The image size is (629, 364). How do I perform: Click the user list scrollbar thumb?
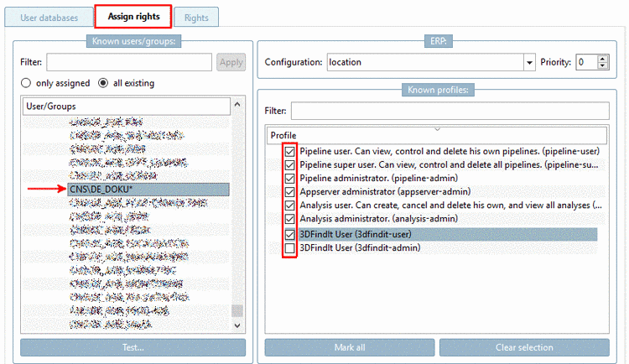click(237, 310)
